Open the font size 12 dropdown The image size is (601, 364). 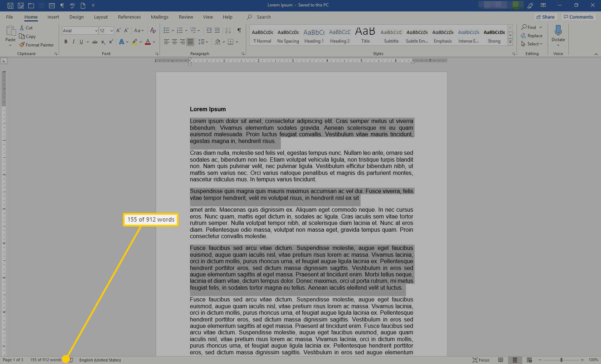point(112,31)
